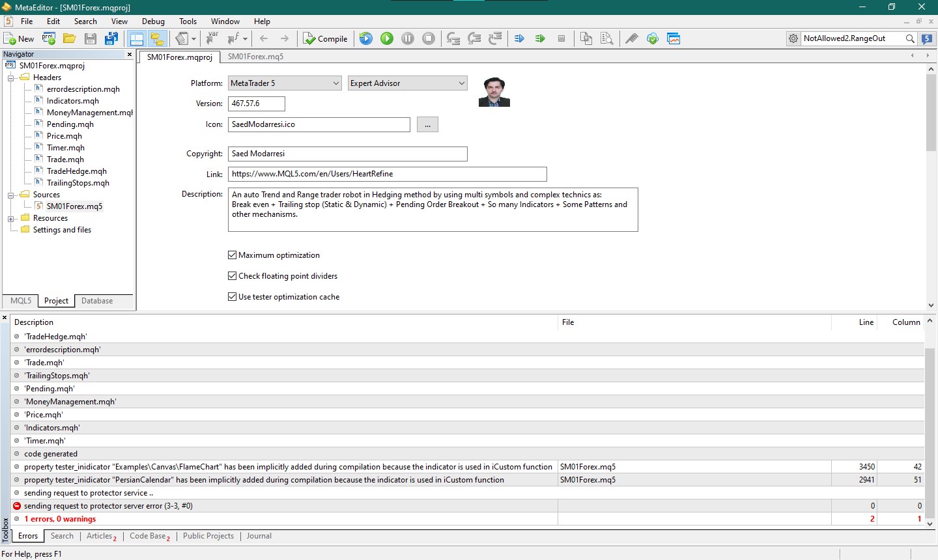Screen dimensions: 938x560
Task: Open the Platform MetaTrader 5 dropdown
Action: [285, 83]
